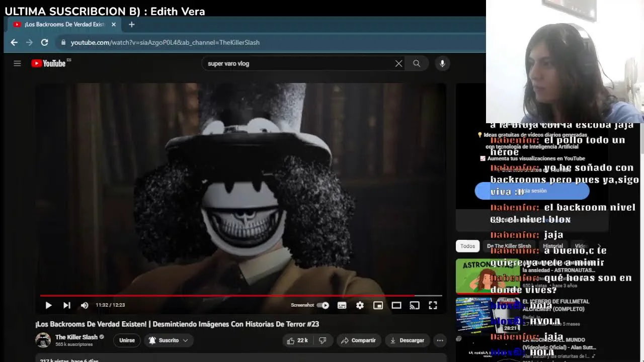This screenshot has height=362, width=644.
Task: Select the Todos filter chip
Action: [x=467, y=246]
